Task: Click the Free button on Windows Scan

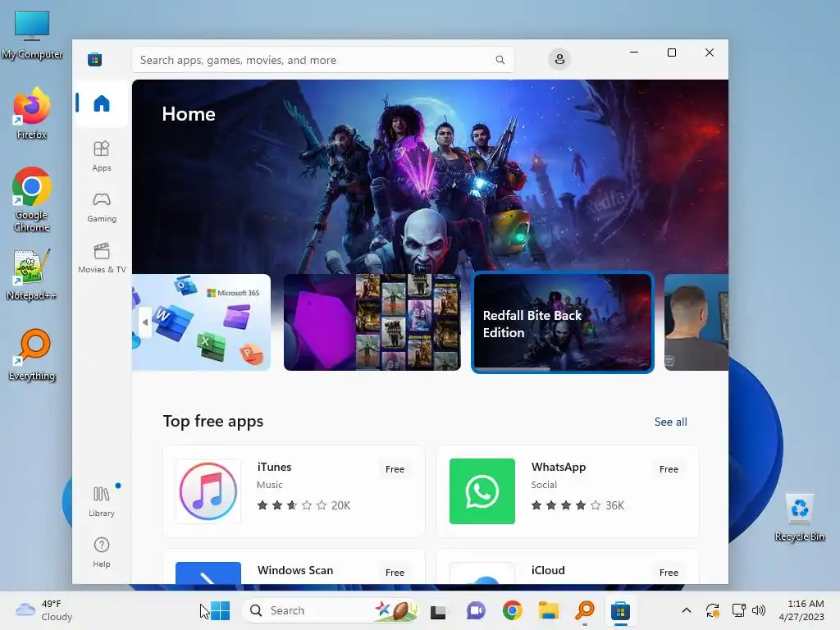Action: coord(395,572)
